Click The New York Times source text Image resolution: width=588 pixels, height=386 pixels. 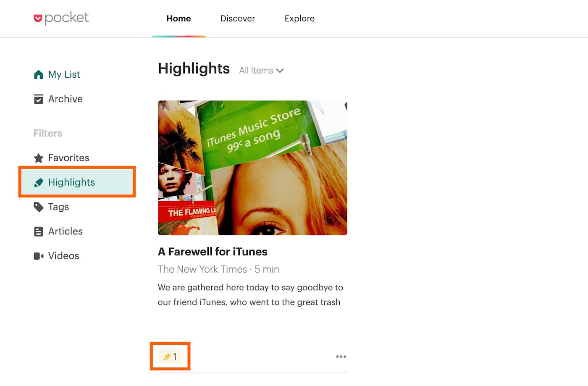(x=202, y=269)
